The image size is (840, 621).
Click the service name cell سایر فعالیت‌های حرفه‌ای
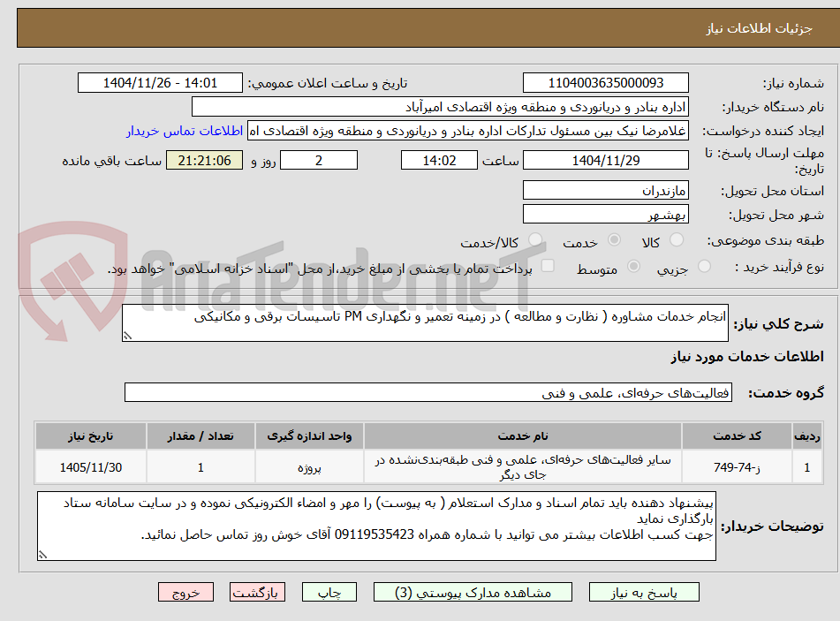pos(522,467)
